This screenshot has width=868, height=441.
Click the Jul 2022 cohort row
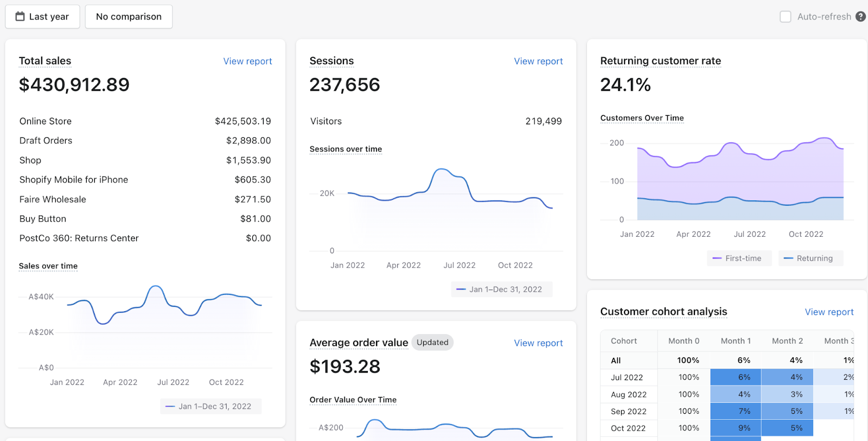tap(727, 377)
